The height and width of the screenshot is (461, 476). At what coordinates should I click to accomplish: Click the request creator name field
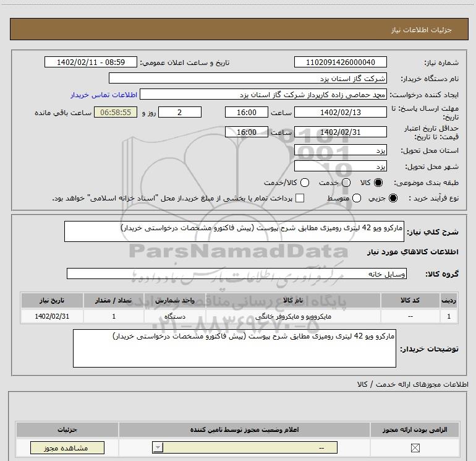point(263,94)
